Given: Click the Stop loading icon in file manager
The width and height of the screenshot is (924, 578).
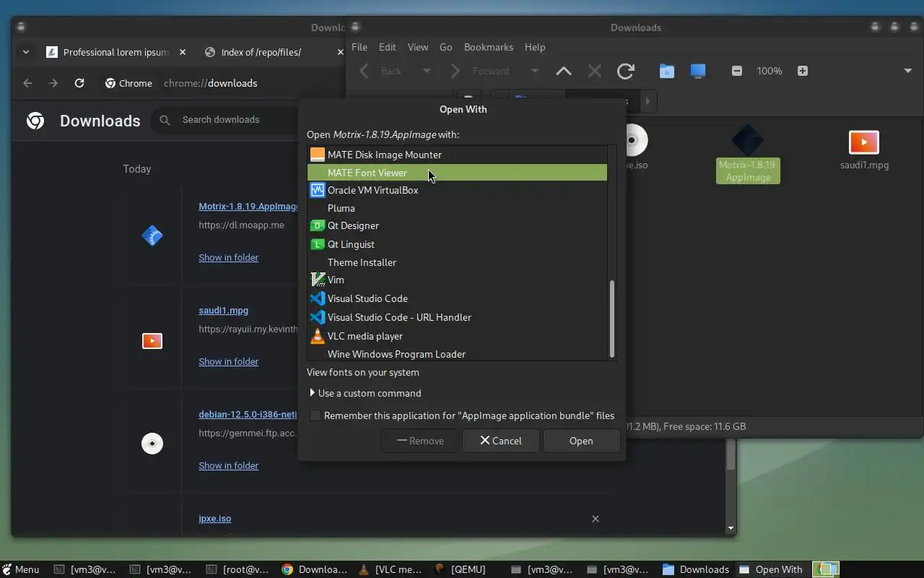Looking at the screenshot, I should pos(595,71).
